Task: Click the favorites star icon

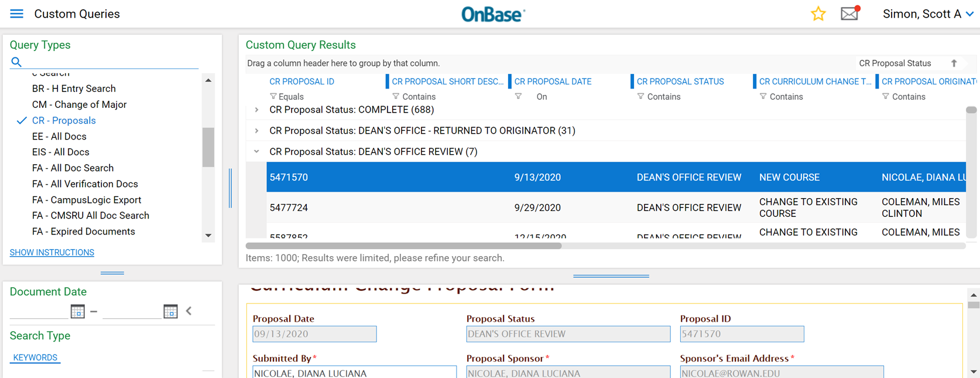Action: coord(818,13)
